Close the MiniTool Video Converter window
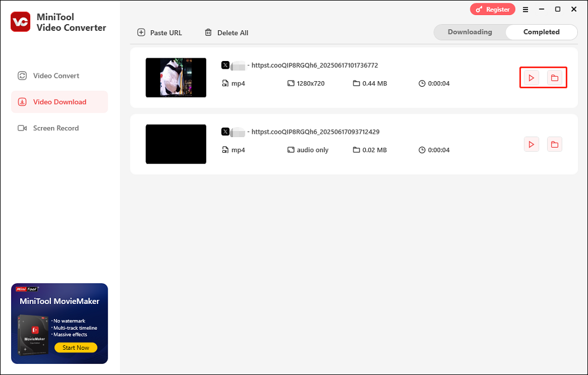This screenshot has height=375, width=588. pyautogui.click(x=574, y=10)
